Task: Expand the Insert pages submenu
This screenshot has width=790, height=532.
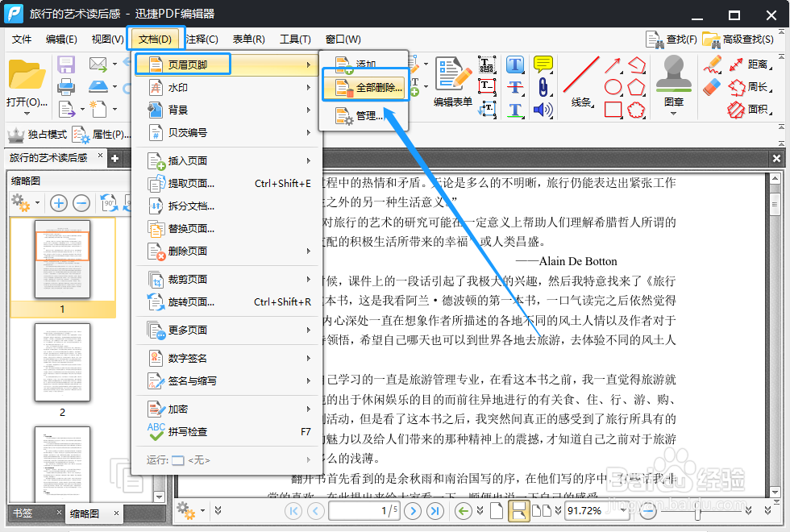Action: point(227,160)
